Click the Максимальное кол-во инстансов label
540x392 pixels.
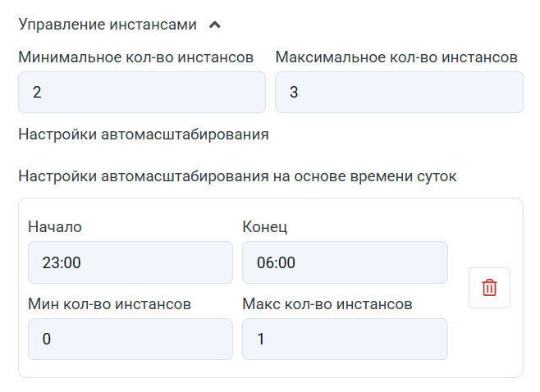tap(396, 57)
